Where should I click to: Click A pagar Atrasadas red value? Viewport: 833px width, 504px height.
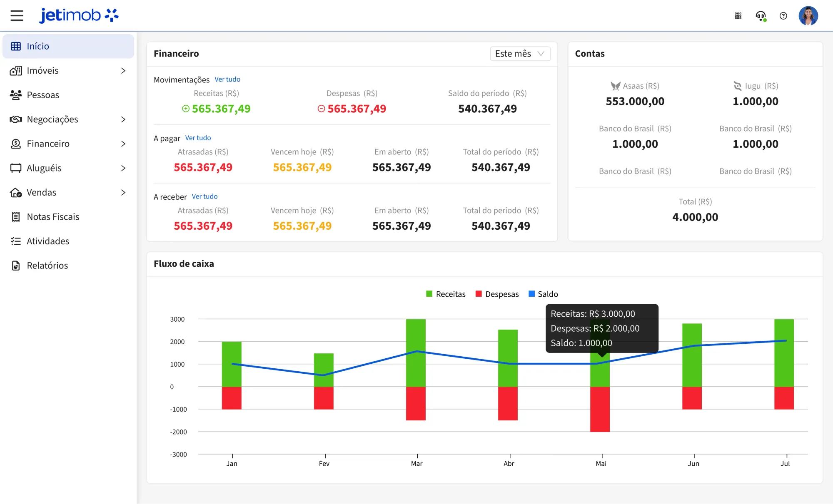tap(203, 167)
